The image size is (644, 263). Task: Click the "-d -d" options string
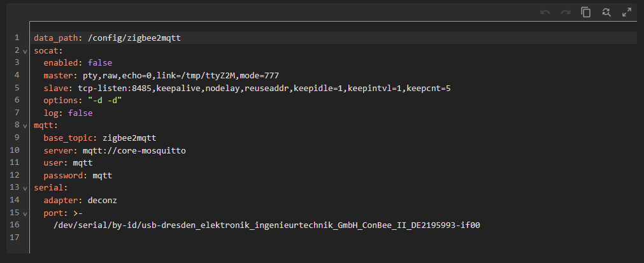(x=104, y=101)
